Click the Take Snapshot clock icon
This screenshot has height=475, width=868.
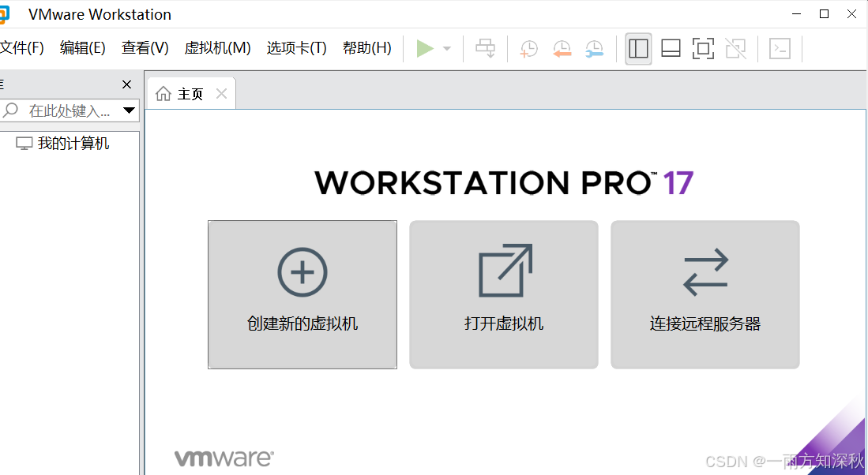click(x=529, y=49)
